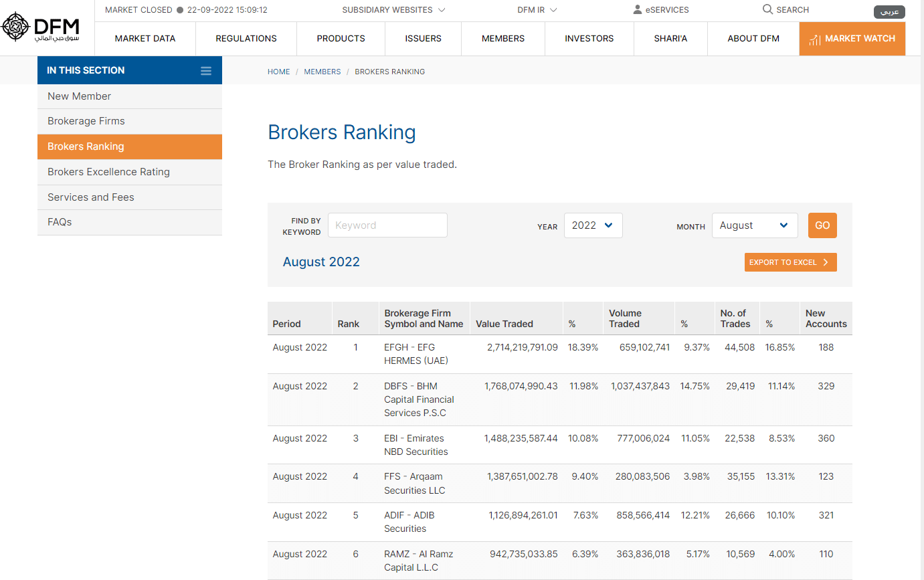This screenshot has width=924, height=580.
Task: Open the REGULATIONS menu
Action: click(246, 39)
